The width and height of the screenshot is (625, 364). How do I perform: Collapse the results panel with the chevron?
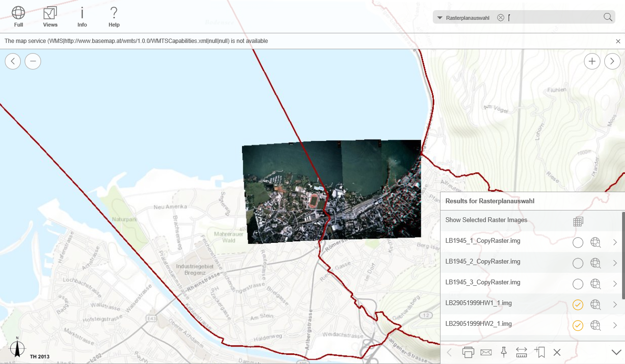click(x=616, y=352)
